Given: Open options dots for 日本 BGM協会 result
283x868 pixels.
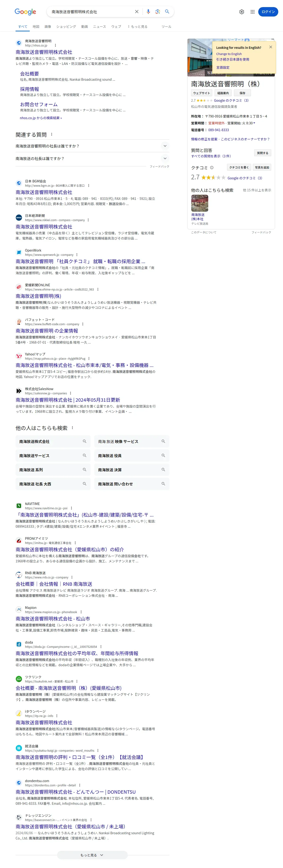Looking at the screenshot, I should click(x=89, y=186).
